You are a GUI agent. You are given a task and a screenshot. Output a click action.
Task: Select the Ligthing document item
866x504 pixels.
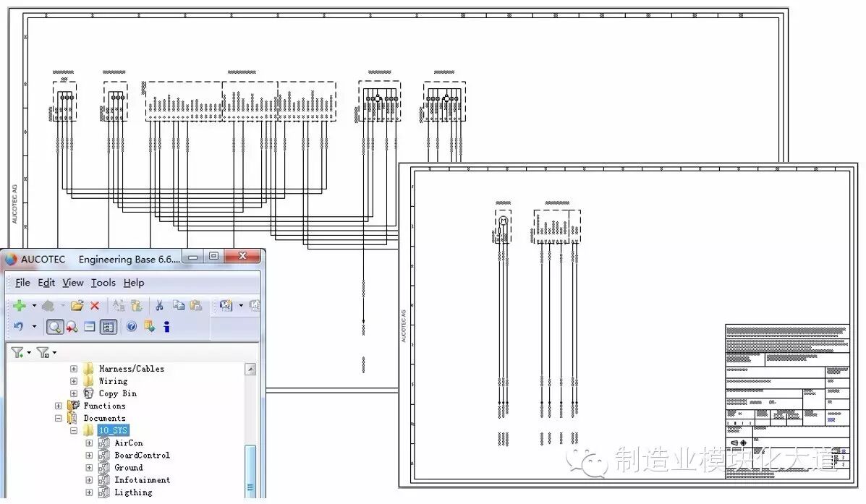coord(133,492)
